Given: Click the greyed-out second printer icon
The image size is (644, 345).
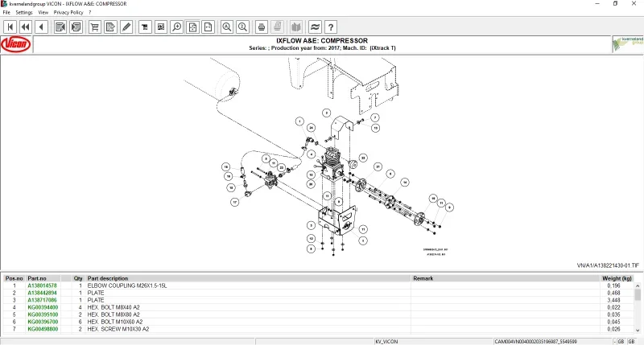Looking at the screenshot, I should [278, 27].
